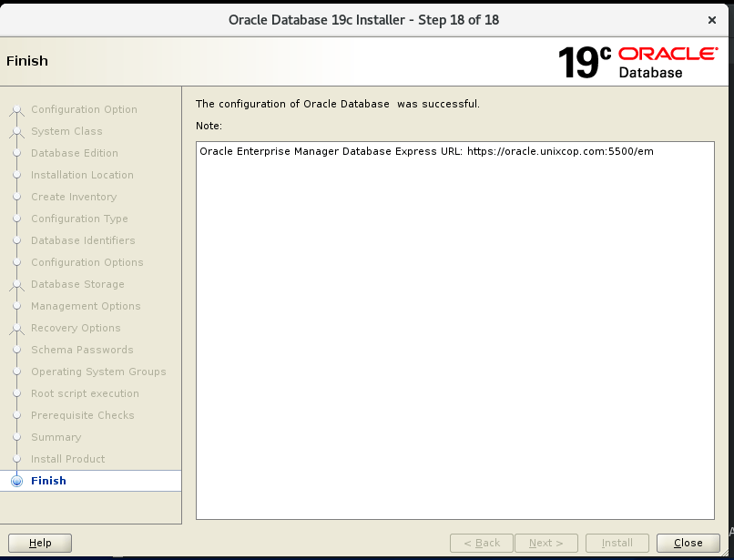Click the installer title bar text
The height and width of the screenshot is (560, 734).
363,20
